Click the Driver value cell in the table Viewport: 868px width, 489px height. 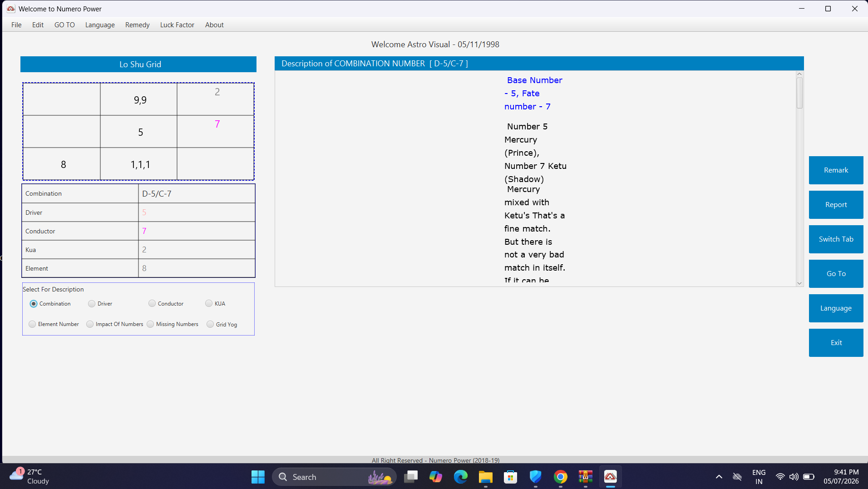pyautogui.click(x=197, y=212)
